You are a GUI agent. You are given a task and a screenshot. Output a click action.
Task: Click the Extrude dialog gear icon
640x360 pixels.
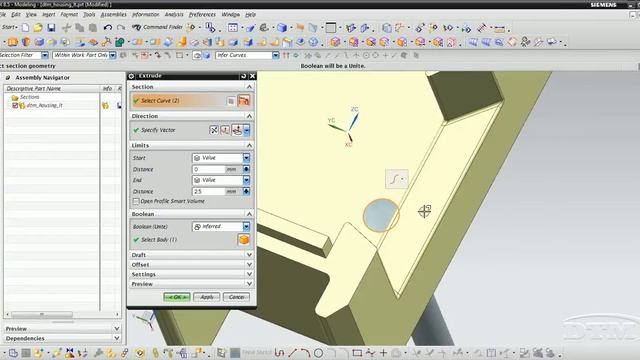click(x=131, y=76)
